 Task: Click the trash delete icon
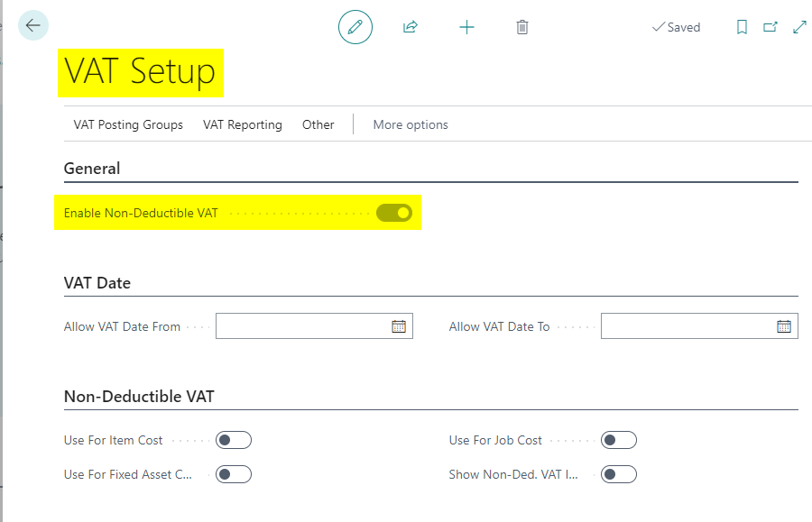pos(522,27)
